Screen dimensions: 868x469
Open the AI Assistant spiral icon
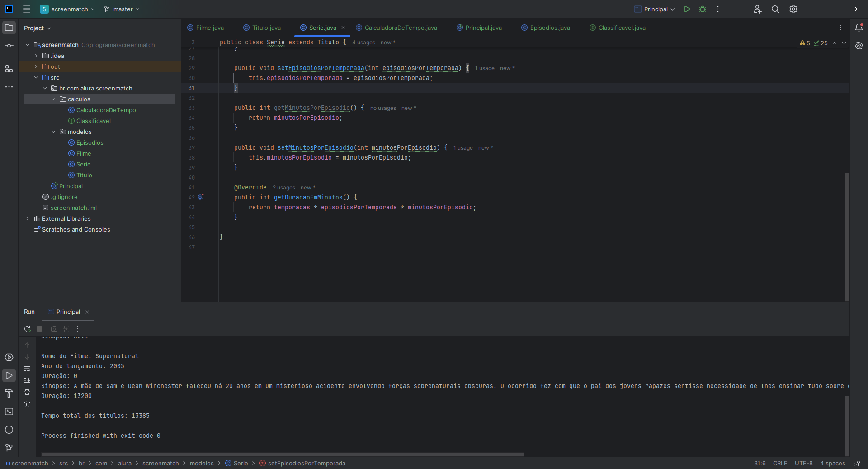point(859,46)
